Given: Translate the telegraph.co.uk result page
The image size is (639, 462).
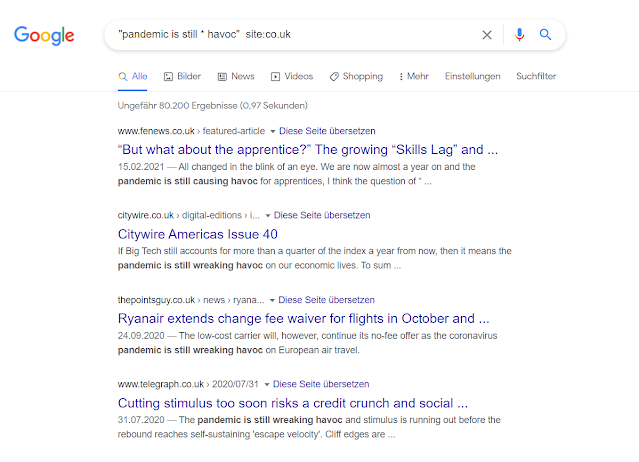Looking at the screenshot, I should tap(321, 384).
